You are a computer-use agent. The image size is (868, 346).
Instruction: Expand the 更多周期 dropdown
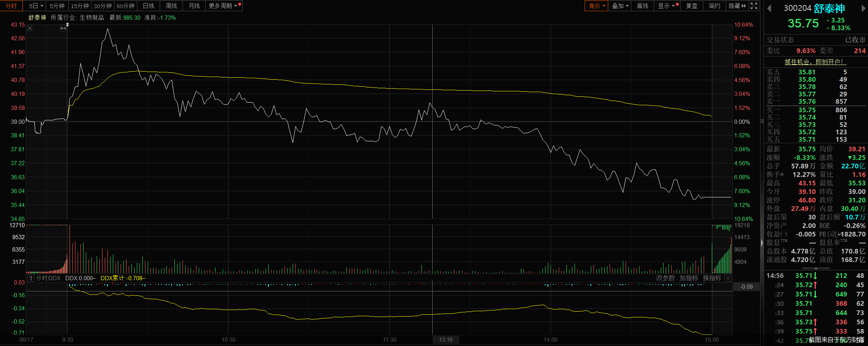pos(223,6)
